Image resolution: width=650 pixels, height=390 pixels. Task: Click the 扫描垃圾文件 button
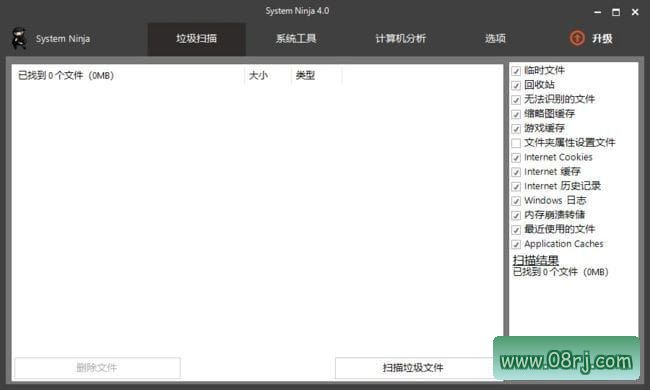415,368
